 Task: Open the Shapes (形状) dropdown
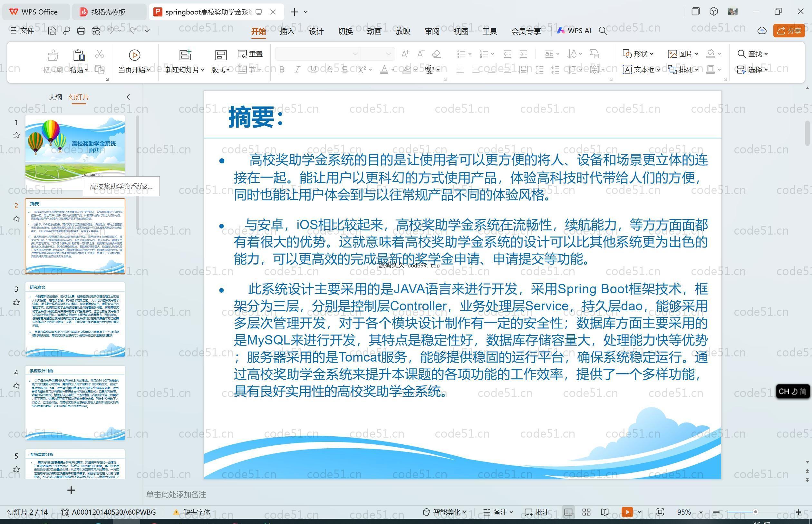point(638,54)
